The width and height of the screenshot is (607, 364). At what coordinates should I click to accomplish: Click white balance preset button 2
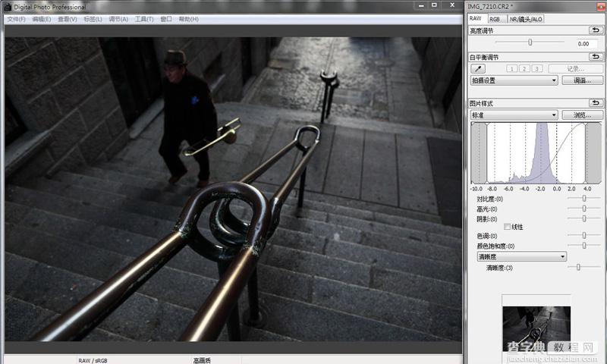(524, 69)
